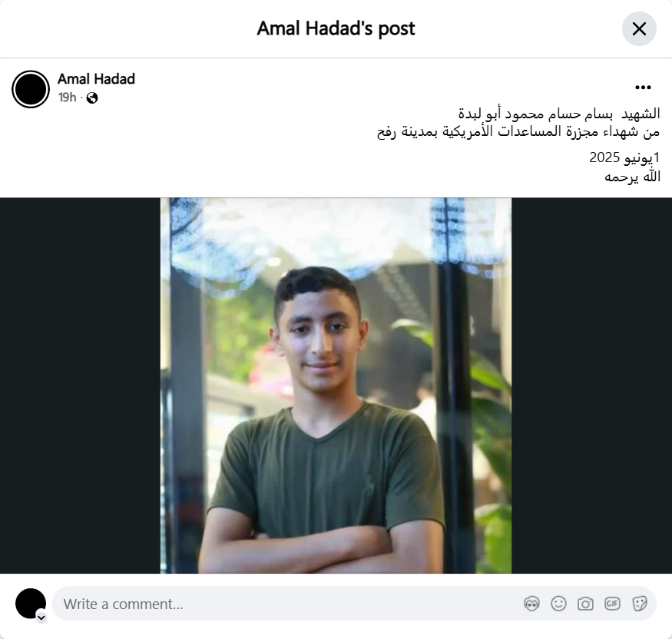
Task: Click the date line containing 2025
Action: click(x=625, y=157)
